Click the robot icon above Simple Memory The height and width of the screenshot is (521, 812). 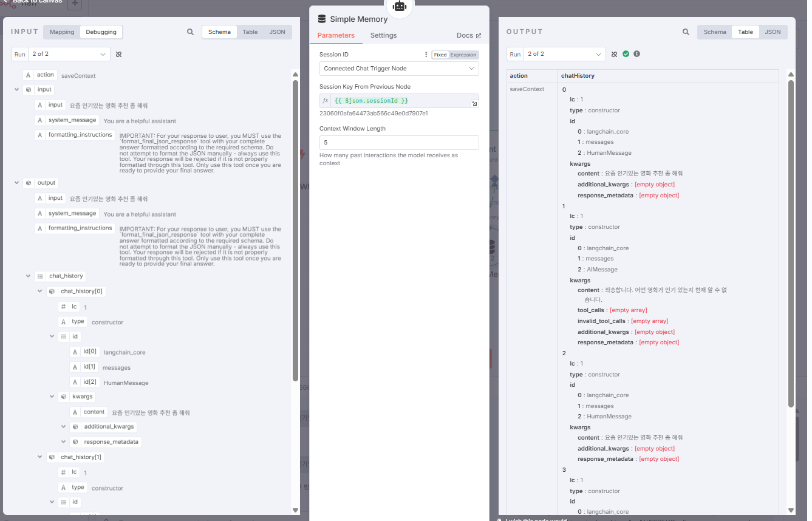[399, 6]
